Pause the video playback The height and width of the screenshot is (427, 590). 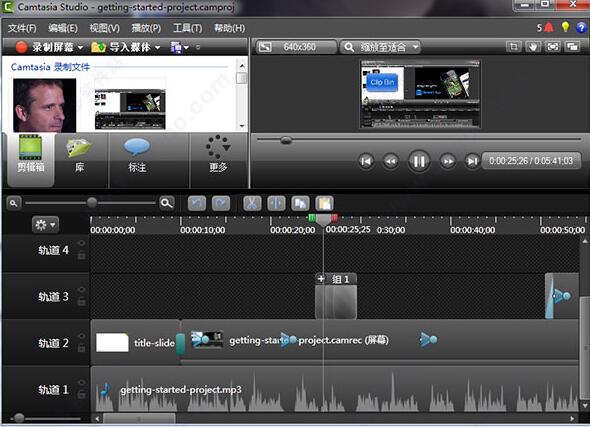tap(419, 161)
